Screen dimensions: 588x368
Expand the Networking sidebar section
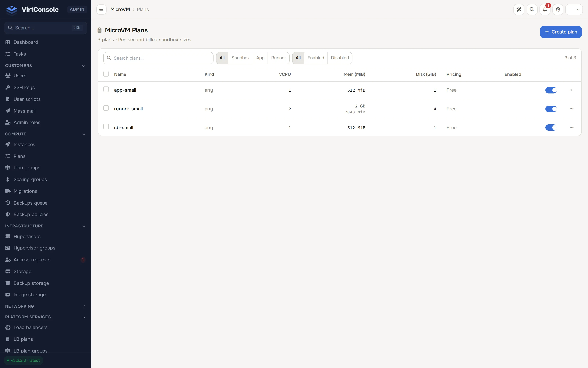click(45, 306)
